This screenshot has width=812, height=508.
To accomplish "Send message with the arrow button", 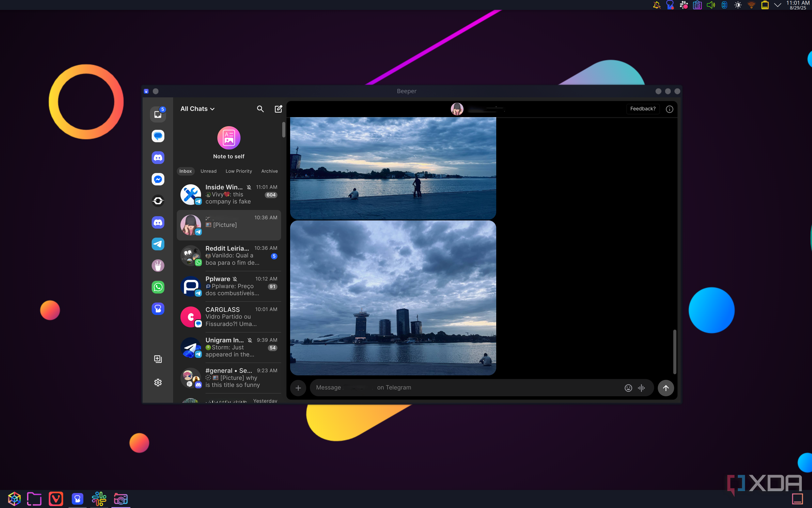I will (666, 388).
